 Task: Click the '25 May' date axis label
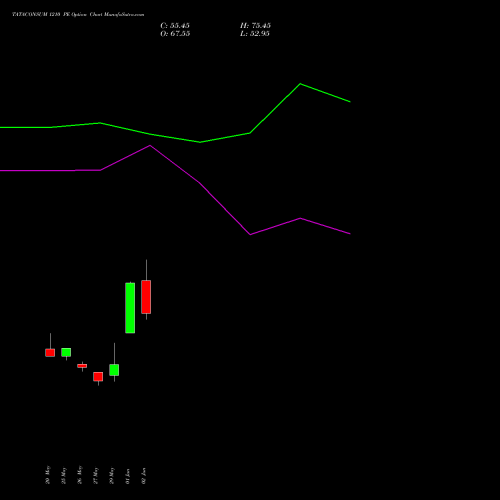64,475
